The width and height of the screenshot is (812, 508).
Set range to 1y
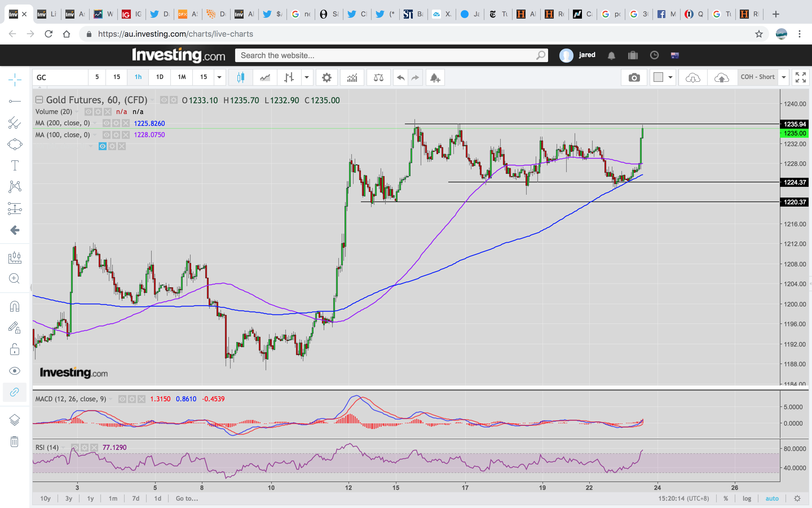tap(90, 498)
